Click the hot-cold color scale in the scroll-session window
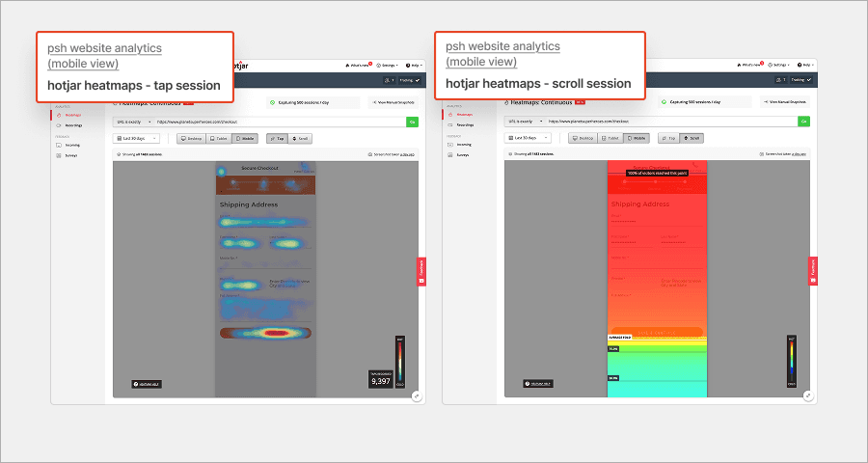Image resolution: width=868 pixels, height=463 pixels. click(792, 361)
